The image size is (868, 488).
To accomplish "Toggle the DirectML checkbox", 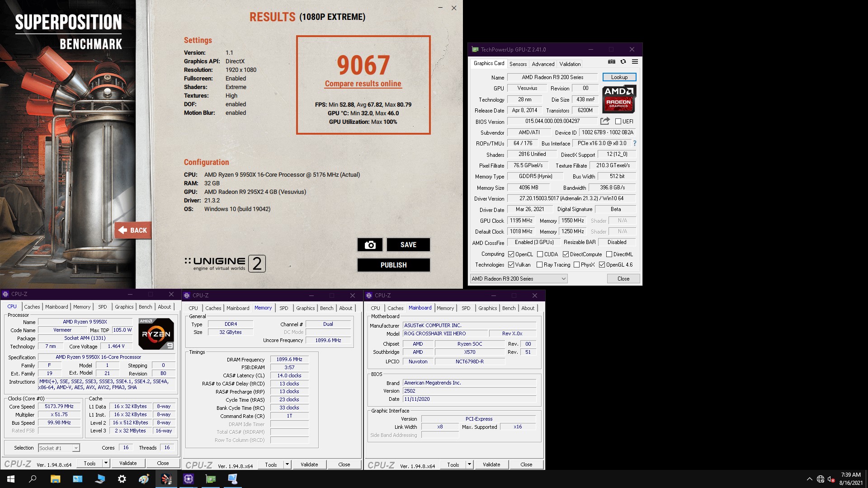I will coord(609,254).
